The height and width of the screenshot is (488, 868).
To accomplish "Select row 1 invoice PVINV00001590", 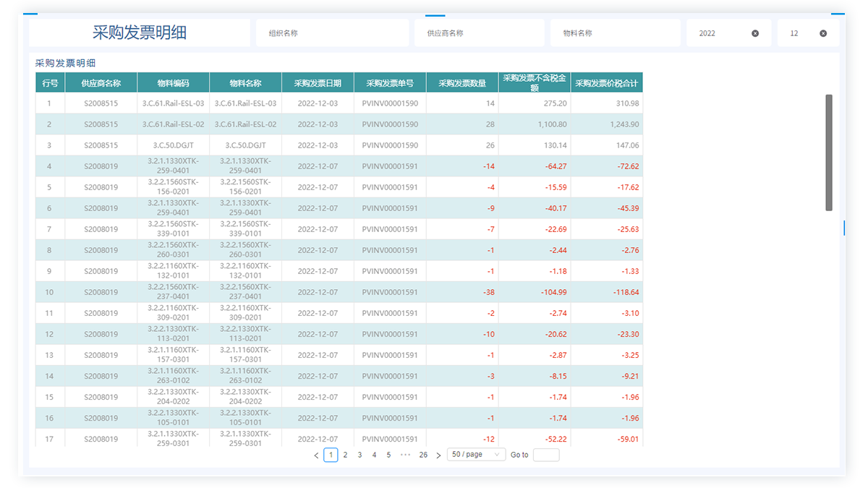I will [390, 103].
